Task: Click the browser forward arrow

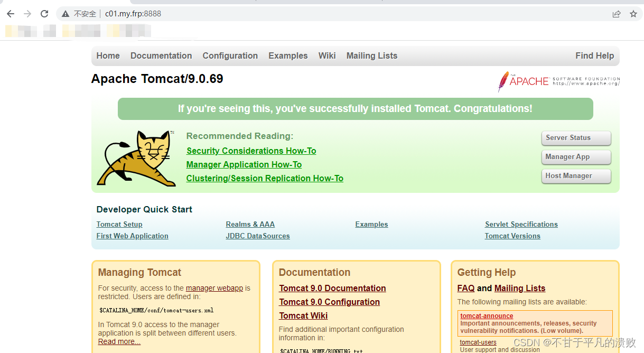Action: (x=27, y=14)
